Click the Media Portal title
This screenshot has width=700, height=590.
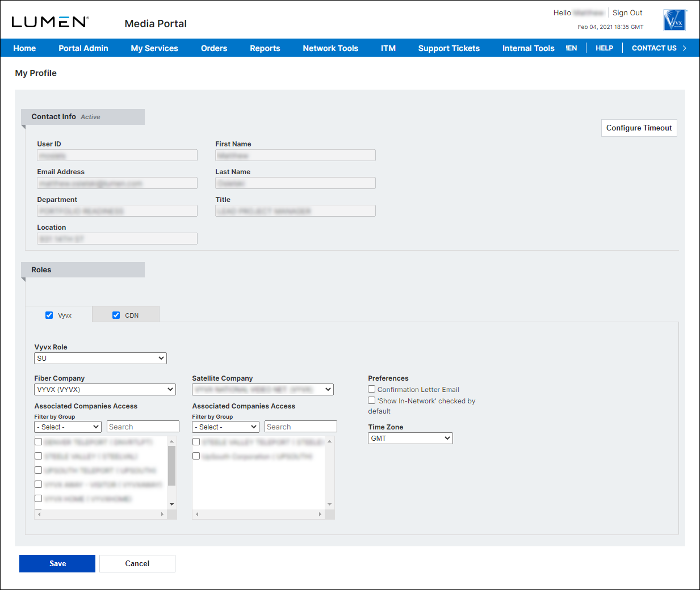[156, 24]
